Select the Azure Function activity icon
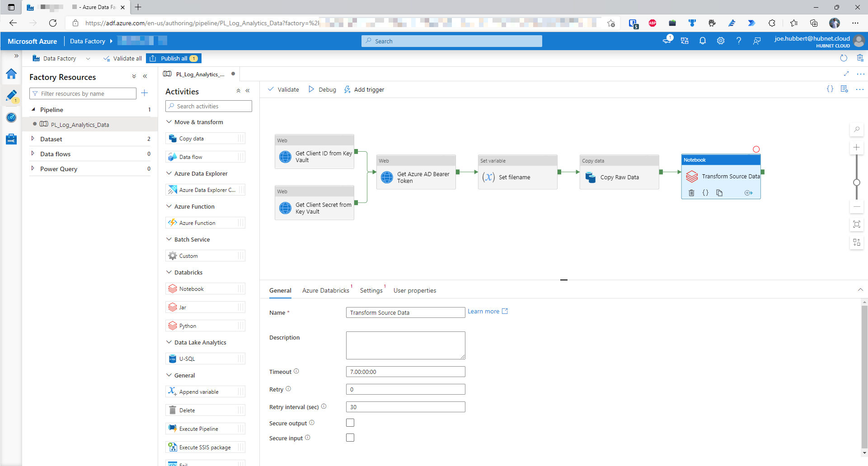 [x=172, y=222]
